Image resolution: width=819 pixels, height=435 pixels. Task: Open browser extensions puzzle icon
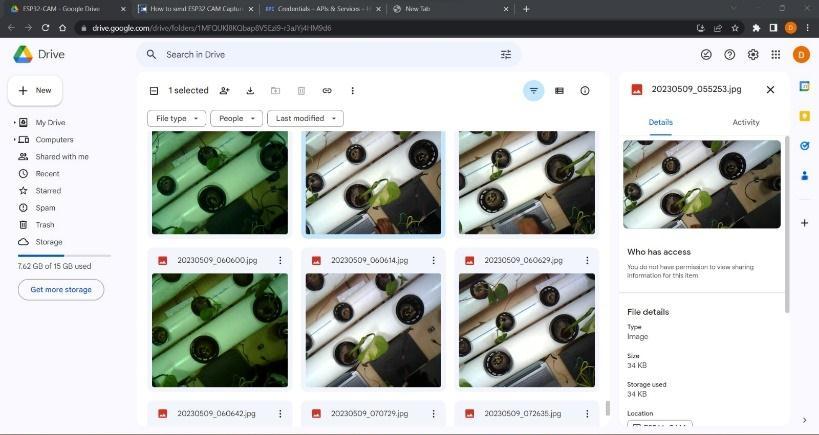756,28
